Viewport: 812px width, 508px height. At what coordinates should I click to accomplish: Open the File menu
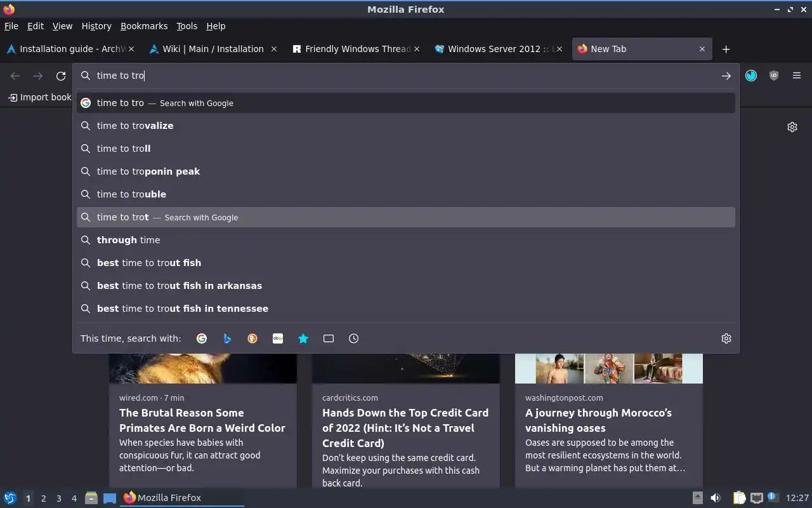coord(11,26)
